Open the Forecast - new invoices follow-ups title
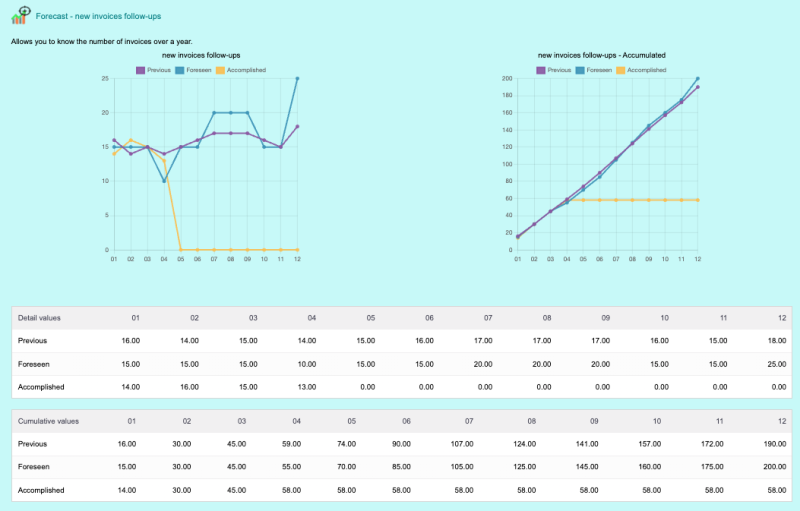The width and height of the screenshot is (800, 511). [98, 17]
